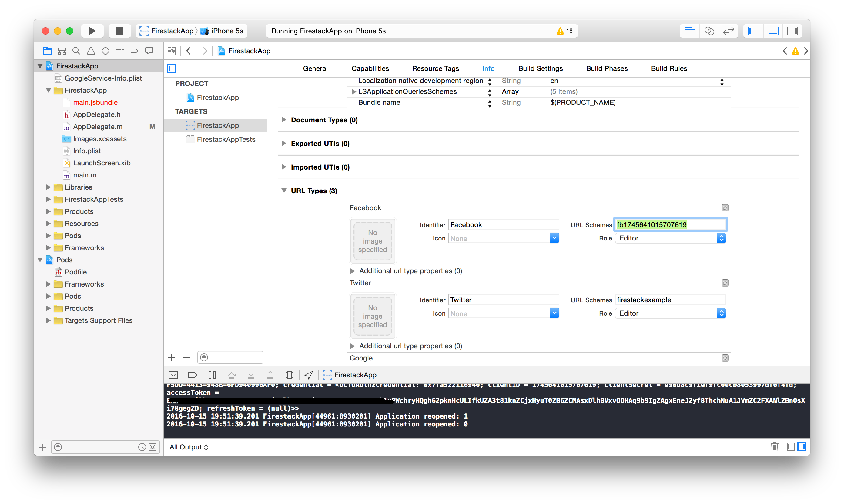Select AppDelegate.m in navigator
844x504 pixels.
coord(98,127)
